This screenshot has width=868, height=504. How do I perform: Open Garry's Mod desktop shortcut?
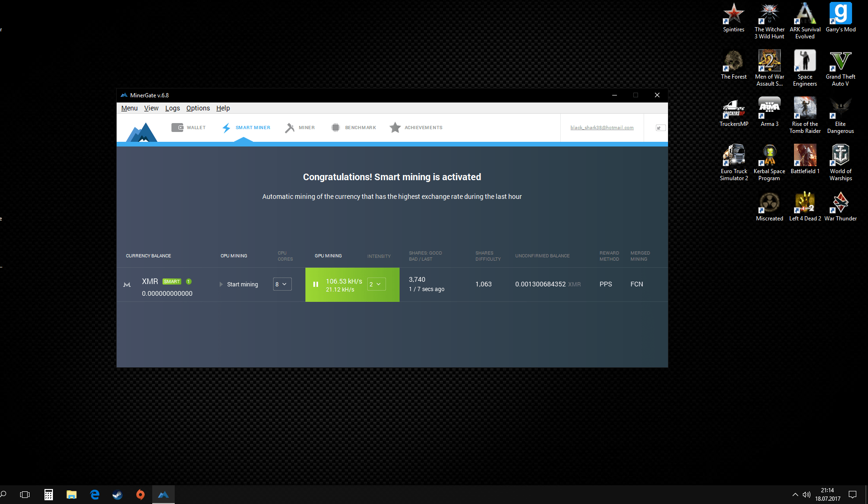pos(840,18)
